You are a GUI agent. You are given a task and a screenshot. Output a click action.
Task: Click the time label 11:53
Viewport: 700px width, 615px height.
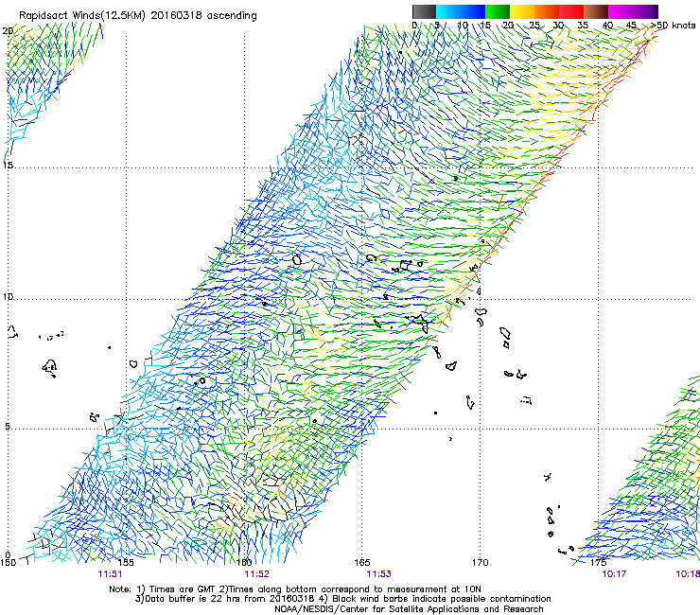coord(378,574)
